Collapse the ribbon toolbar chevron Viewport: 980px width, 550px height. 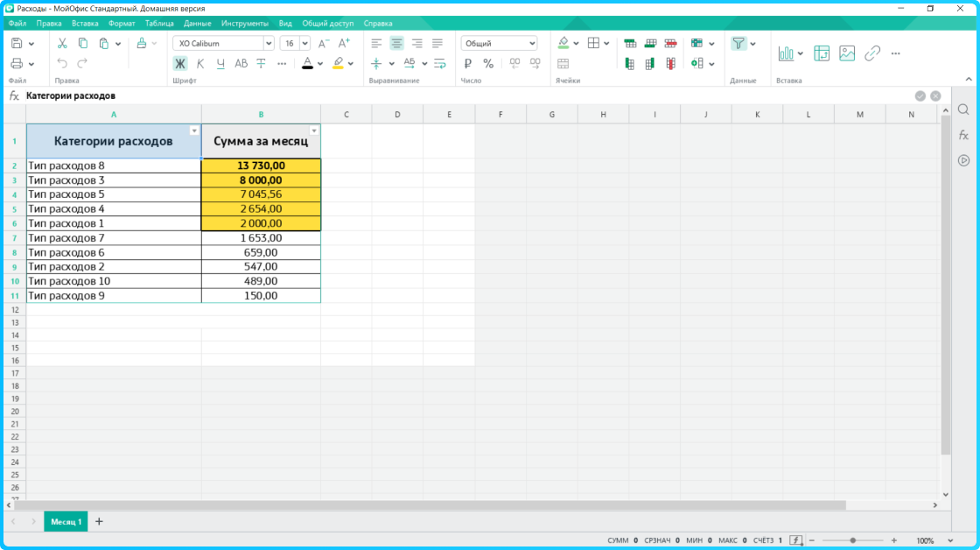tap(969, 80)
